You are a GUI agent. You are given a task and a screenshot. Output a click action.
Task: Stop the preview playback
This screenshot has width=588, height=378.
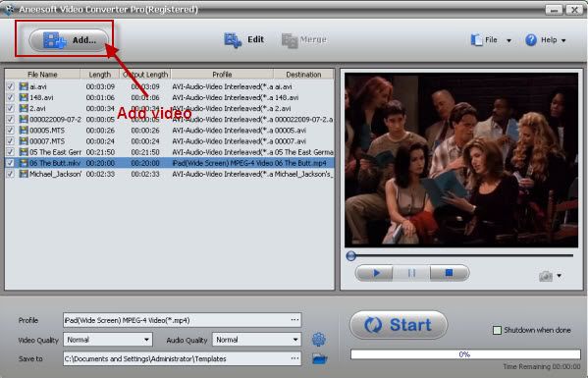coord(450,273)
